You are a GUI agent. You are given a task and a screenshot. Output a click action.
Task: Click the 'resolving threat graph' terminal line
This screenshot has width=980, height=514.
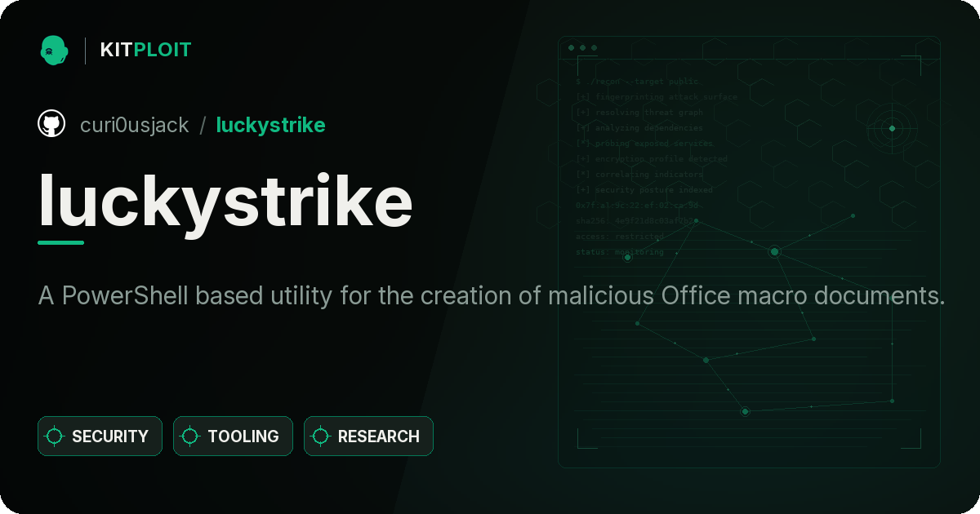pyautogui.click(x=639, y=113)
